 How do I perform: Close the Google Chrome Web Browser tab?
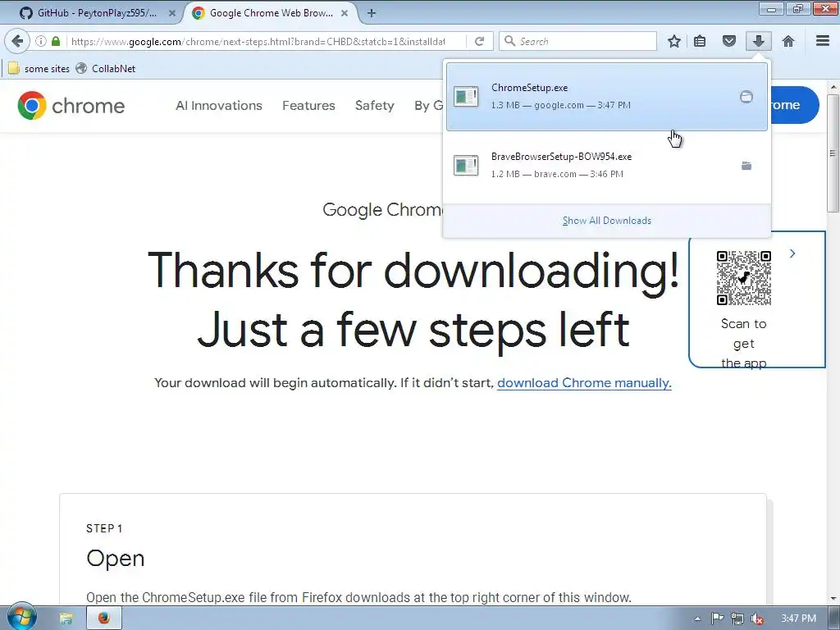[x=345, y=13]
